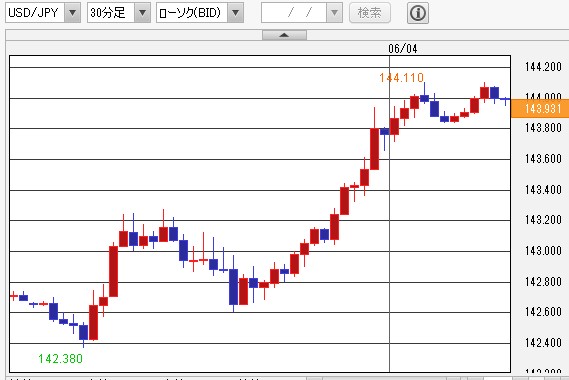Viewport: 569px width, 380px height.
Task: Click the 143.931 current price tag
Action: coord(540,109)
